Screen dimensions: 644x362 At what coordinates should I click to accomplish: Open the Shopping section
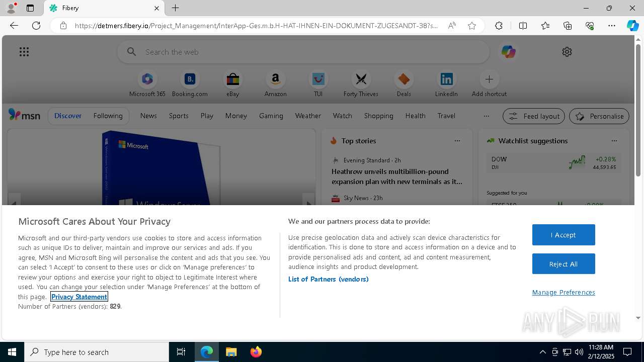[x=379, y=116]
